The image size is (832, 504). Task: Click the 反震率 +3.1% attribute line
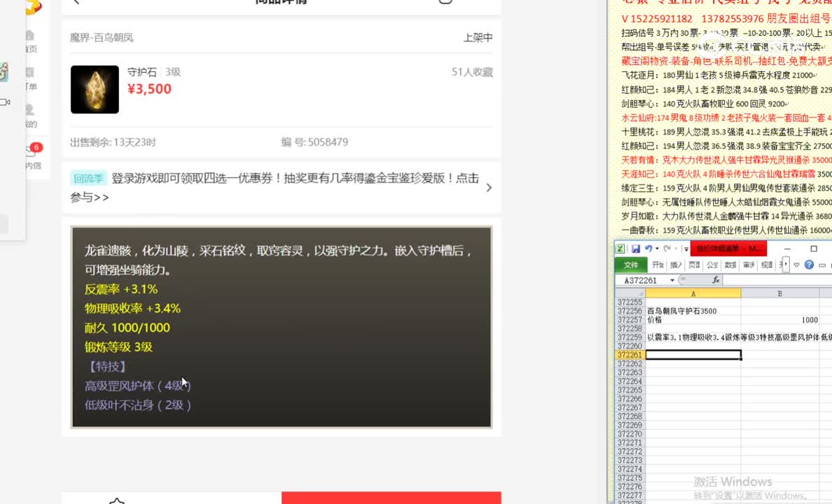click(x=121, y=289)
